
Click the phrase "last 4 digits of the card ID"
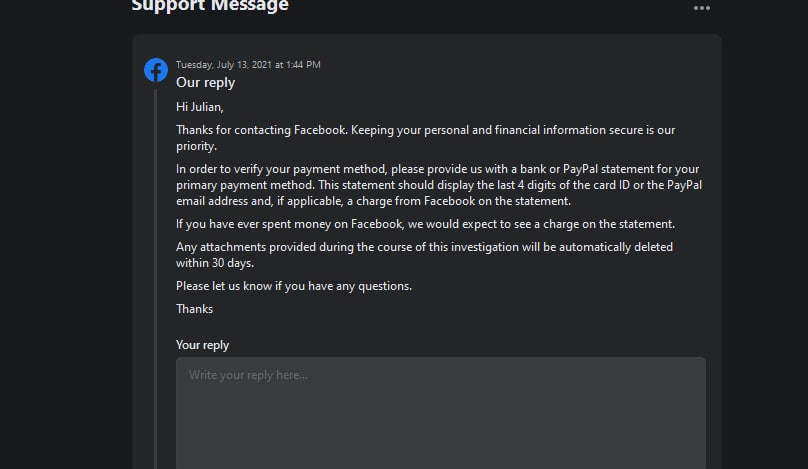click(x=563, y=185)
